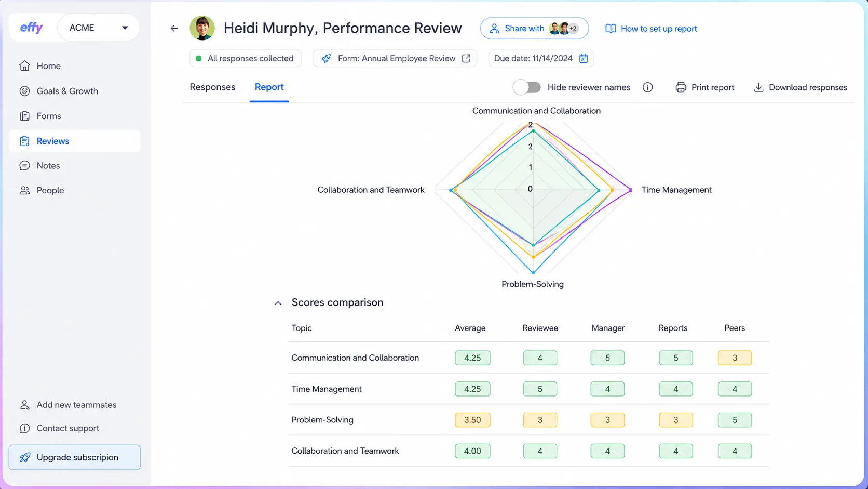Click the calendar icon next to the due date
Image resolution: width=868 pixels, height=489 pixels.
point(584,58)
